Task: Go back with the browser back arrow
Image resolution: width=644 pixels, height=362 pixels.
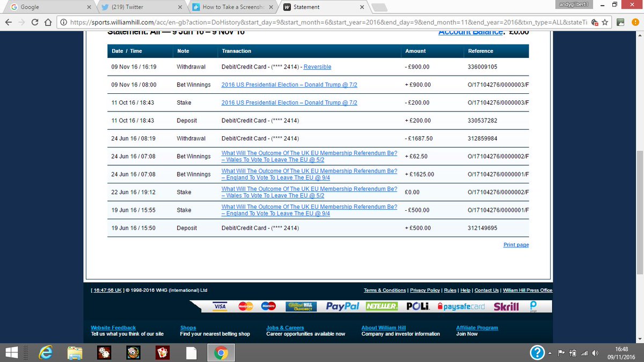Action: [8, 23]
